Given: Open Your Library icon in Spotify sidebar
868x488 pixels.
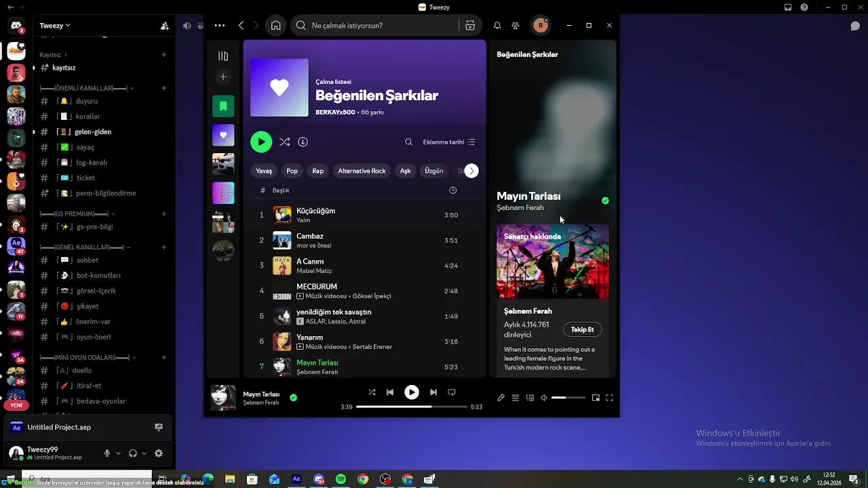Looking at the screenshot, I should (x=223, y=56).
